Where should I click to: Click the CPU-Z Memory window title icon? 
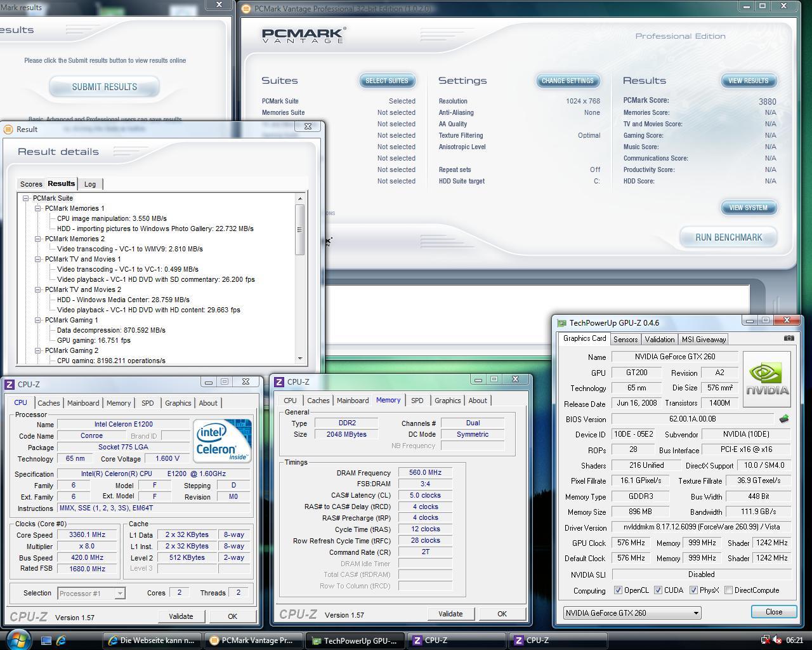coord(279,381)
